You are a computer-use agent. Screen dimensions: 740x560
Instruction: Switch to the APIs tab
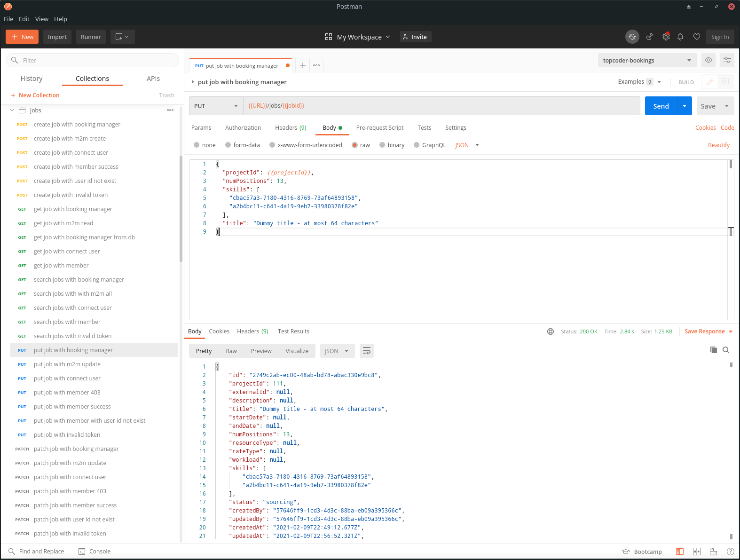pyautogui.click(x=153, y=79)
